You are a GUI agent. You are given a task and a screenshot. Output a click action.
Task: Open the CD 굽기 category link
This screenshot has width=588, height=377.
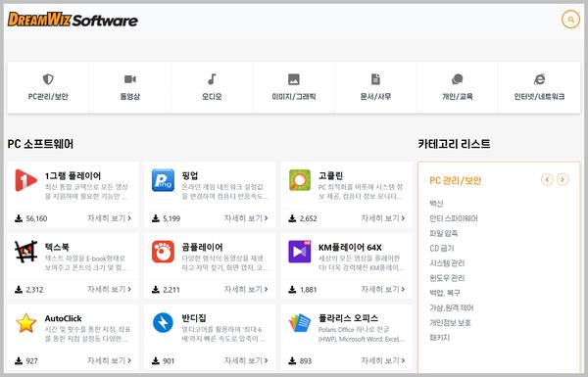tap(442, 248)
